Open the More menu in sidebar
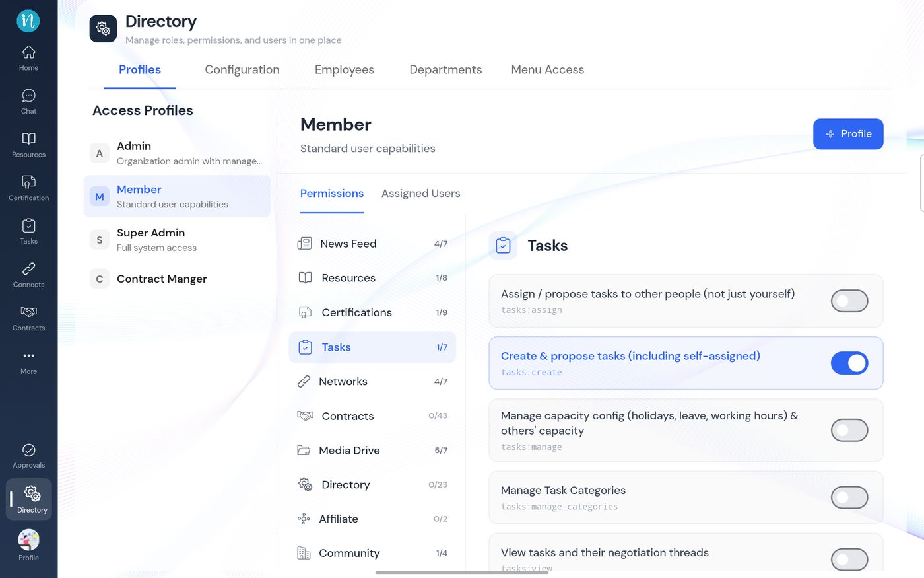The width and height of the screenshot is (924, 578). pyautogui.click(x=28, y=362)
